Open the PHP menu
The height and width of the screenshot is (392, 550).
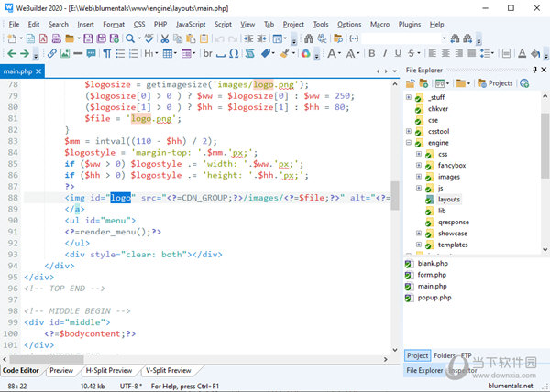click(x=160, y=24)
